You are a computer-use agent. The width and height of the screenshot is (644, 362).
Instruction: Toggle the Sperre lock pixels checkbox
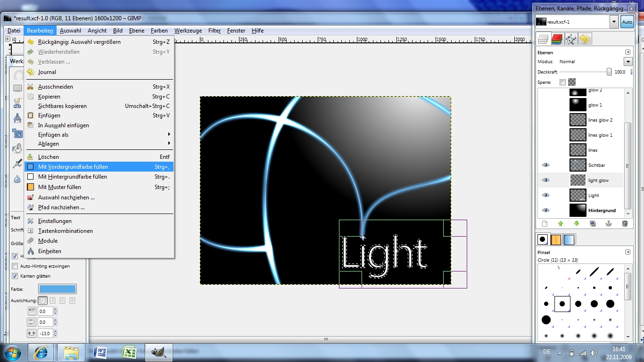point(562,82)
